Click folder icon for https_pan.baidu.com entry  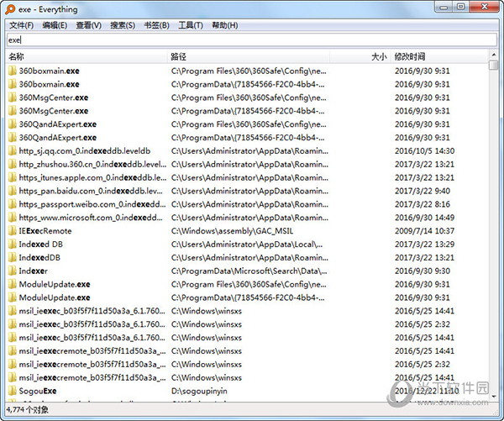coord(12,191)
